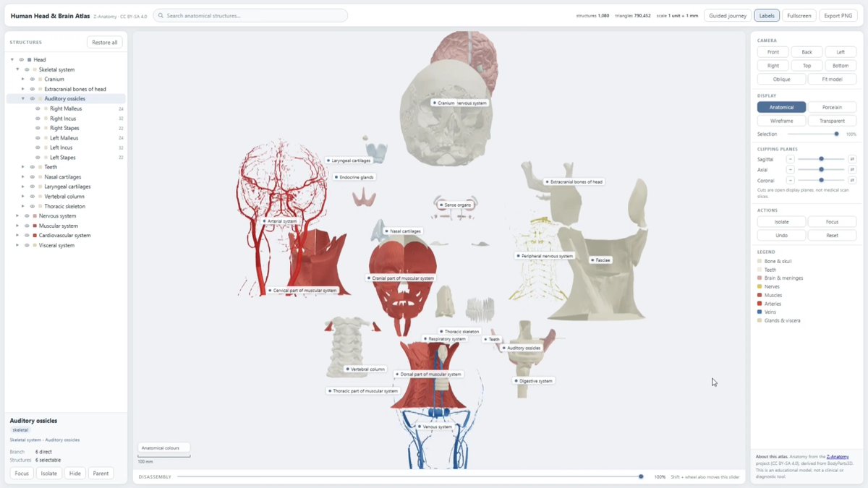Flip the Axial clipping plane direction
This screenshot has width=868, height=488.
(852, 170)
